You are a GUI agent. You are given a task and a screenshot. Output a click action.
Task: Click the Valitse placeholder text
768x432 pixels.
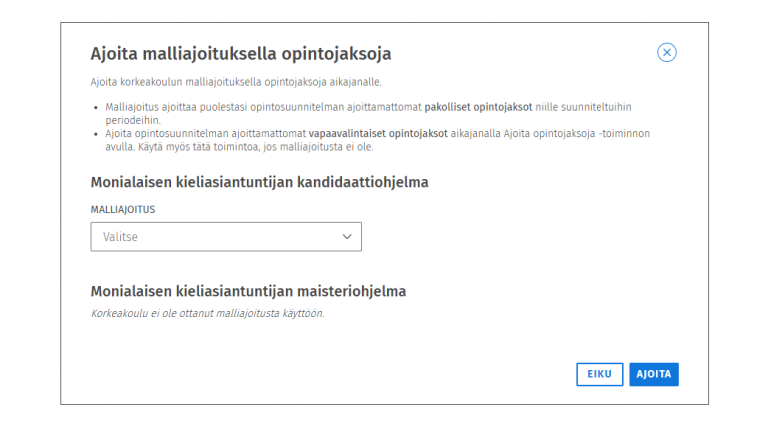coord(120,237)
